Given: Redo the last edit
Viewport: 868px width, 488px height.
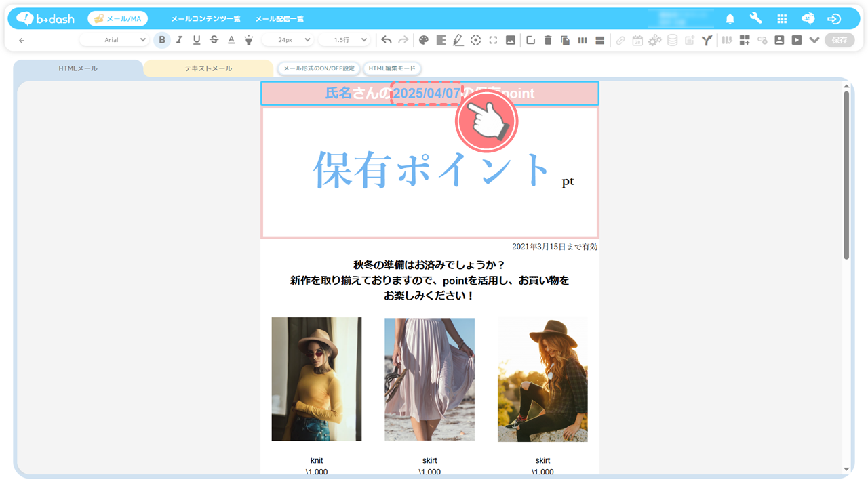Looking at the screenshot, I should click(x=403, y=40).
